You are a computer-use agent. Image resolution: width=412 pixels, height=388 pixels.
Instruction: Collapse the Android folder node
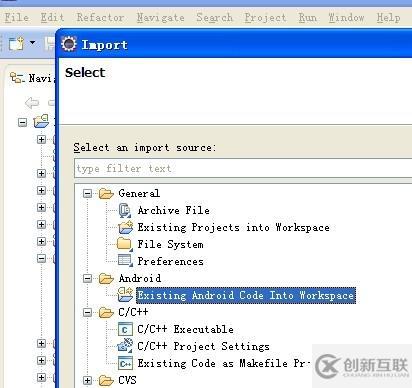[87, 278]
